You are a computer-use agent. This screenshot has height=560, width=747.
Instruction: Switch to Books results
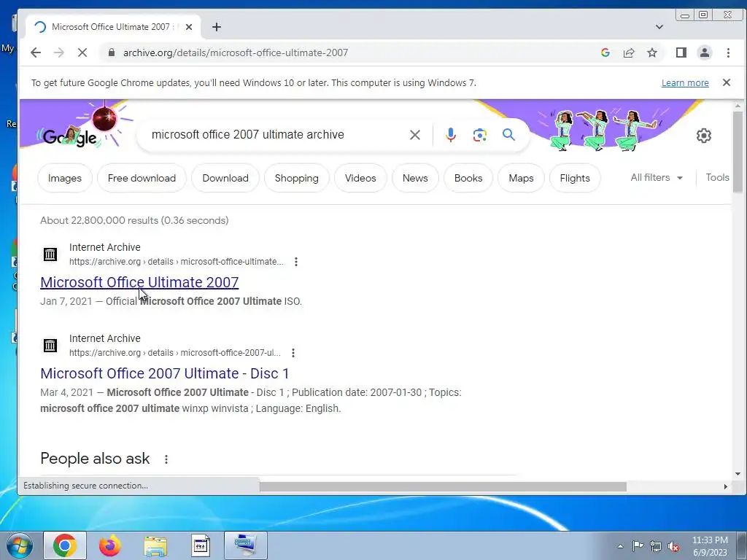[x=468, y=178]
